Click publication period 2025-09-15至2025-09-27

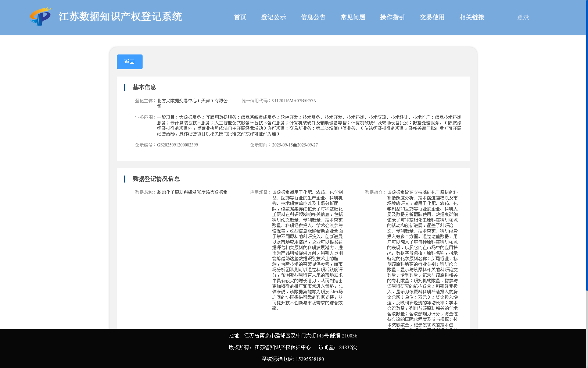(295, 145)
